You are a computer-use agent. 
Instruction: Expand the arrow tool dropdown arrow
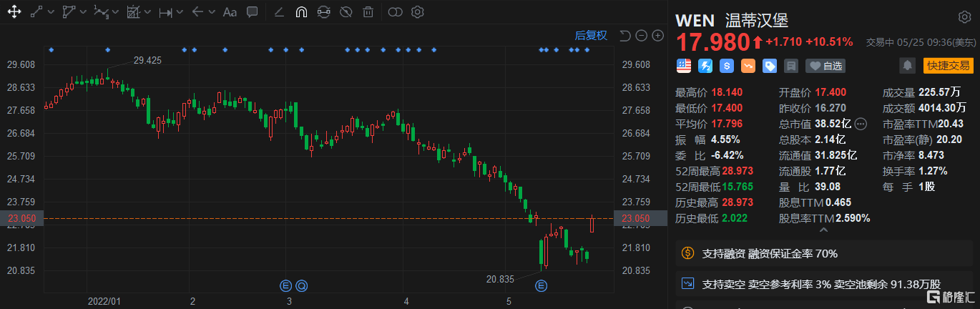point(213,12)
